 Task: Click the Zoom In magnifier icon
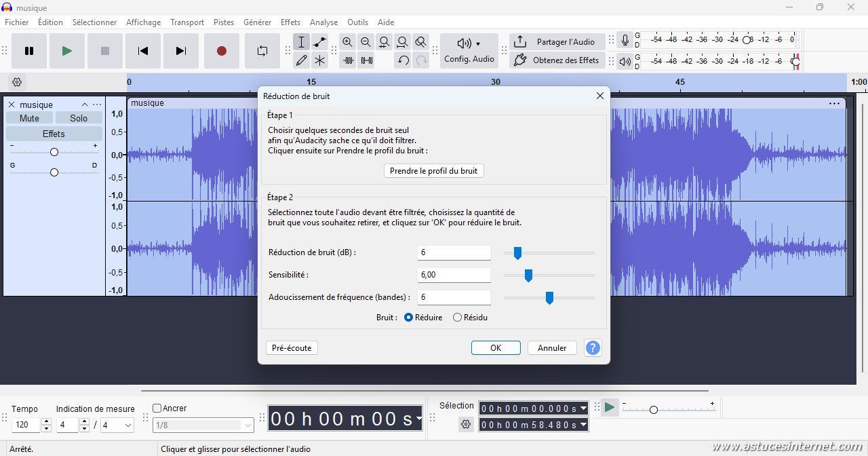point(347,42)
